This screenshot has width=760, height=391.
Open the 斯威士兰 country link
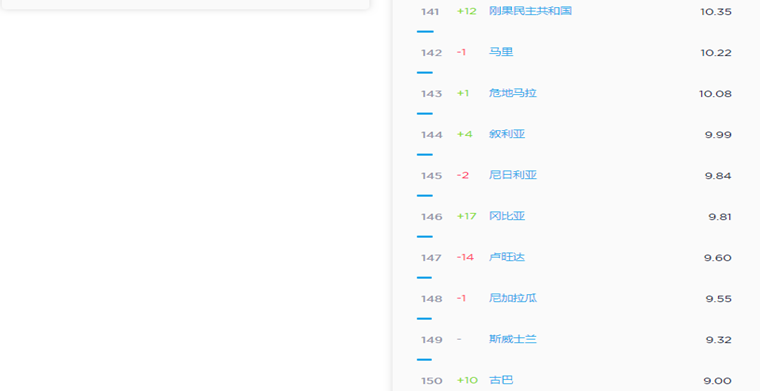513,339
